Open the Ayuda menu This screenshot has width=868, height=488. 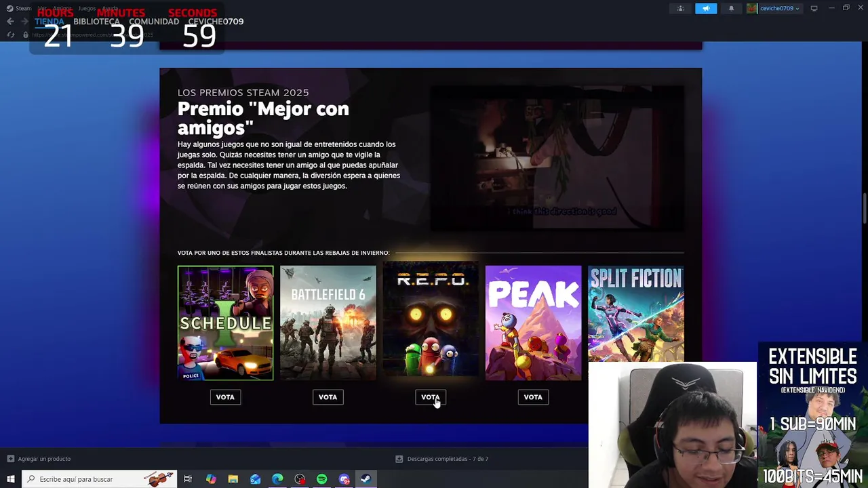tap(110, 8)
